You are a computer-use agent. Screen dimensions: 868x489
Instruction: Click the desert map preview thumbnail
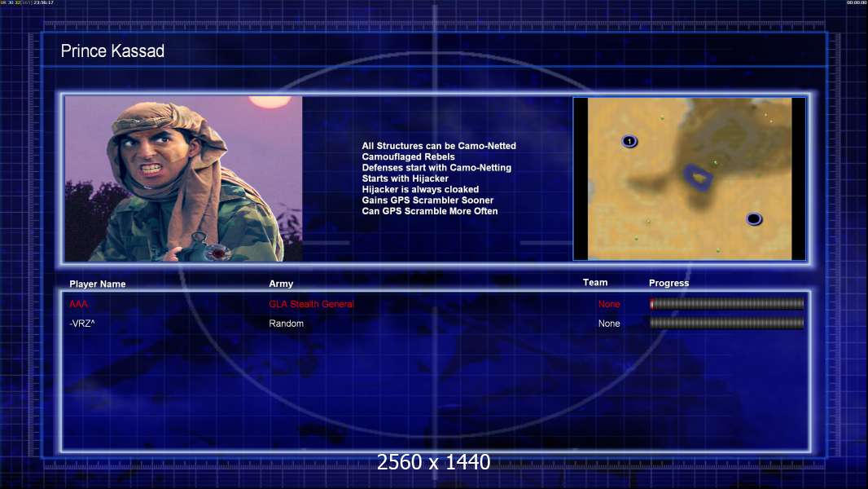pyautogui.click(x=690, y=178)
